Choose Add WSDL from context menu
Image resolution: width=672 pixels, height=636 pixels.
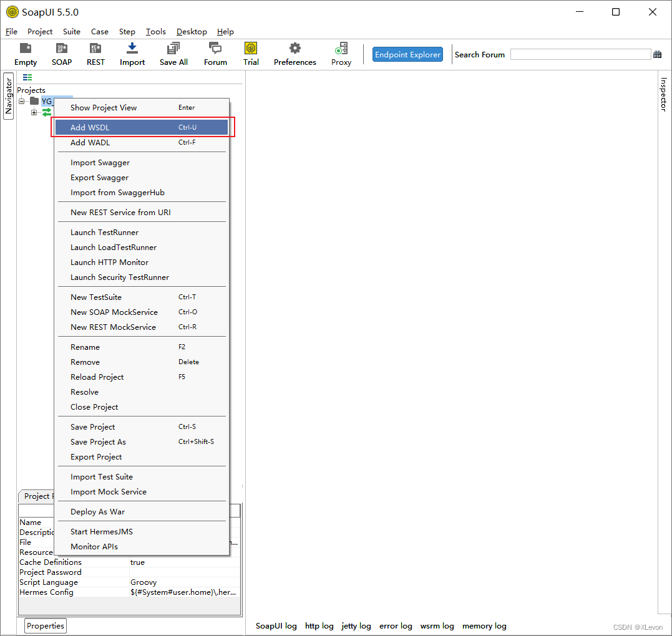tap(142, 127)
